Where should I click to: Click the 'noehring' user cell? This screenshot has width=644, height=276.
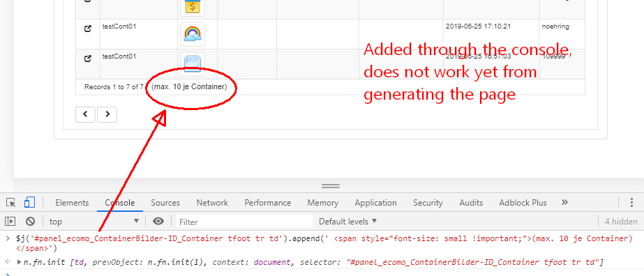pos(555,26)
